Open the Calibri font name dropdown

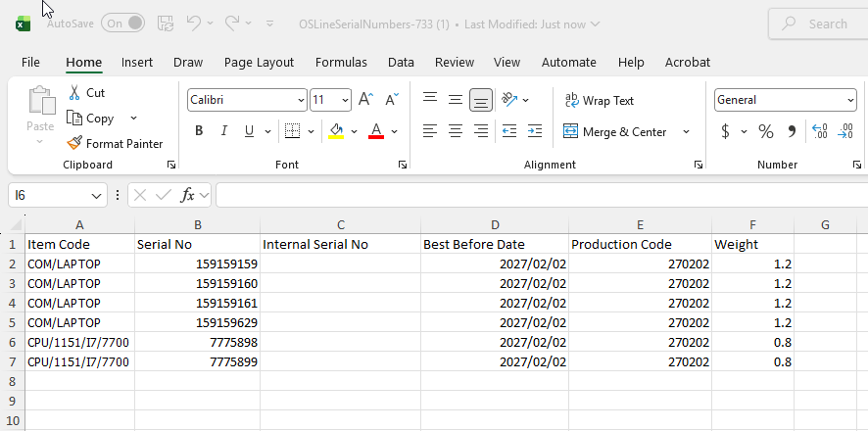(x=301, y=100)
